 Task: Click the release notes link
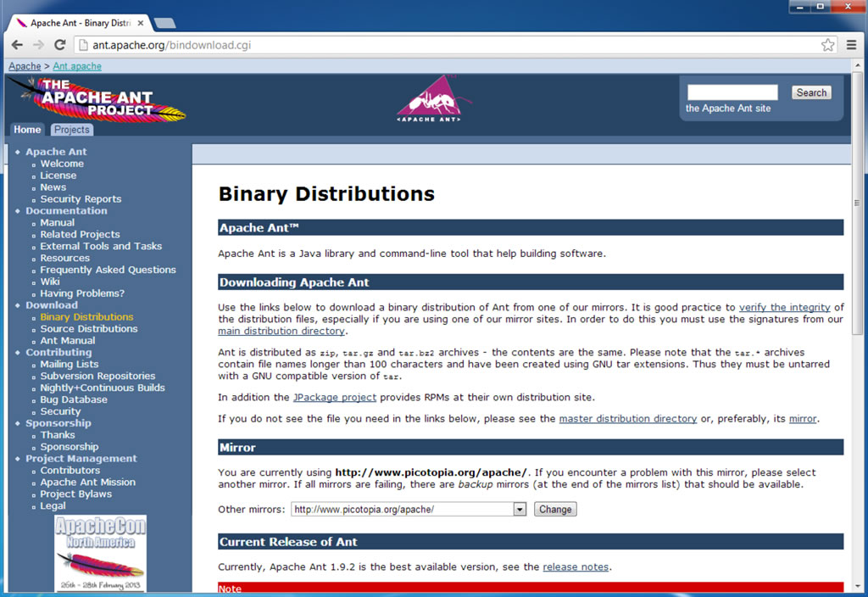point(576,566)
